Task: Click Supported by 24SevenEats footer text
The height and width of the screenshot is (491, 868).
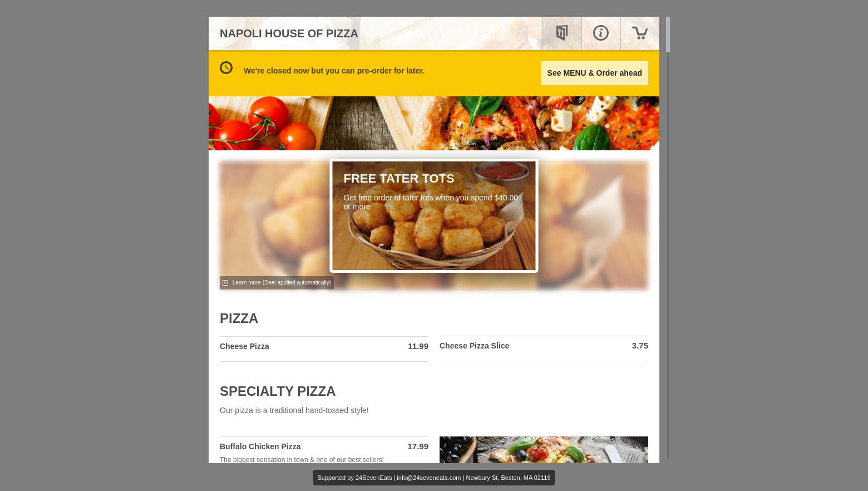Action: (354, 478)
